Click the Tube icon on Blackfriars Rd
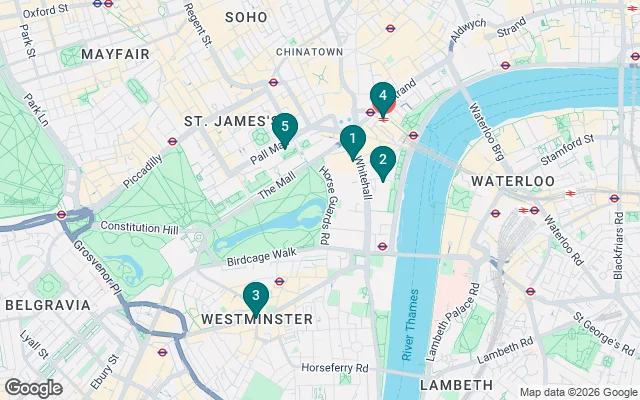Viewport: 640px width, 400px height. click(x=614, y=198)
